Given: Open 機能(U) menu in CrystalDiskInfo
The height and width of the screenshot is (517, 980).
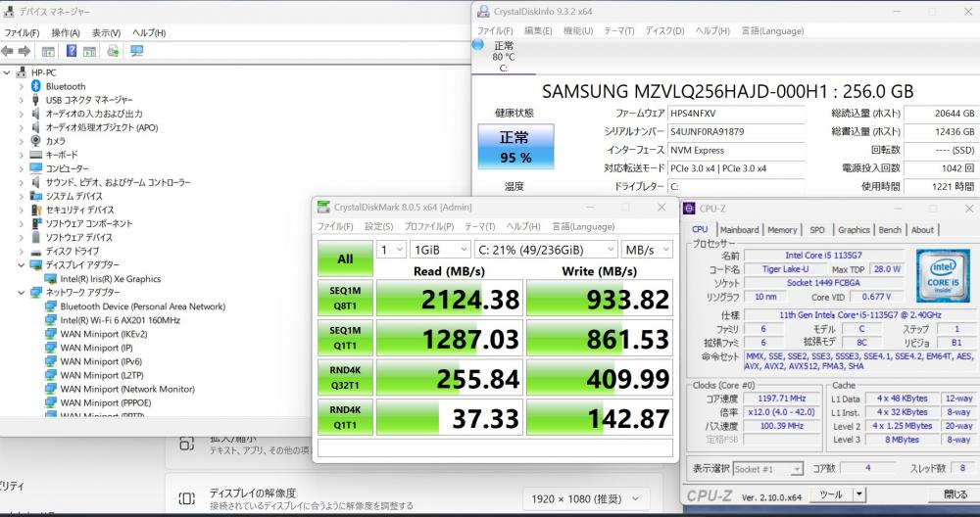Looking at the screenshot, I should [578, 30].
